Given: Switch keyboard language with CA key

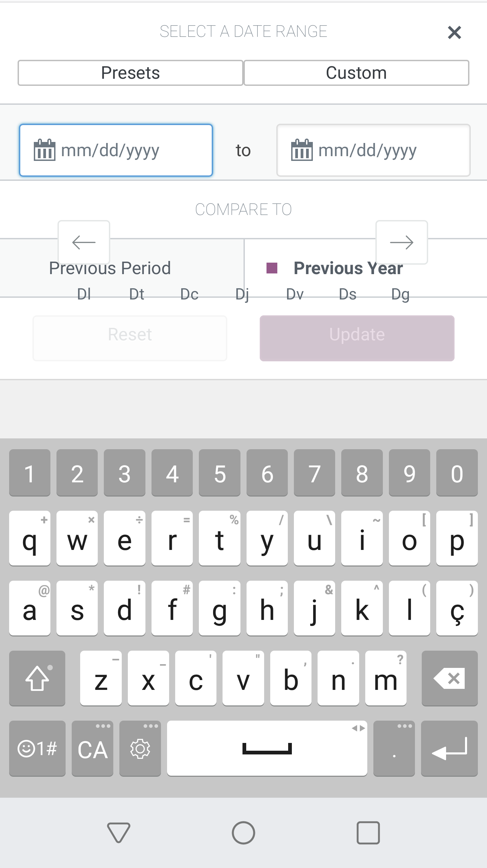Looking at the screenshot, I should (x=92, y=749).
